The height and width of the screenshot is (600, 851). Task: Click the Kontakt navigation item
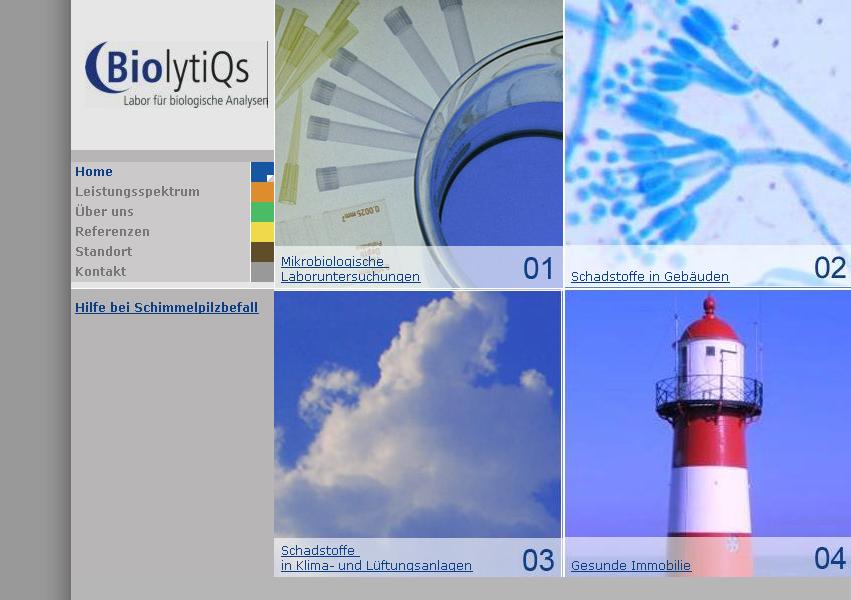coord(100,272)
